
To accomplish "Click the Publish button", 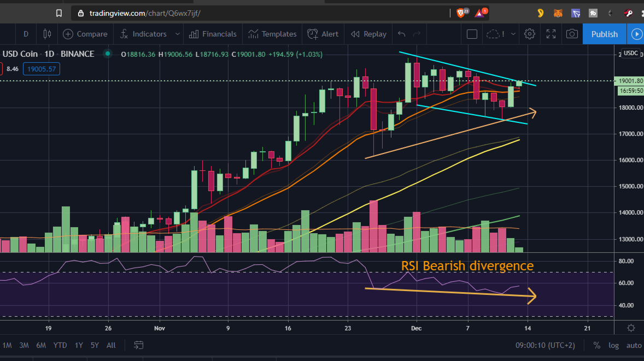I will coord(604,34).
